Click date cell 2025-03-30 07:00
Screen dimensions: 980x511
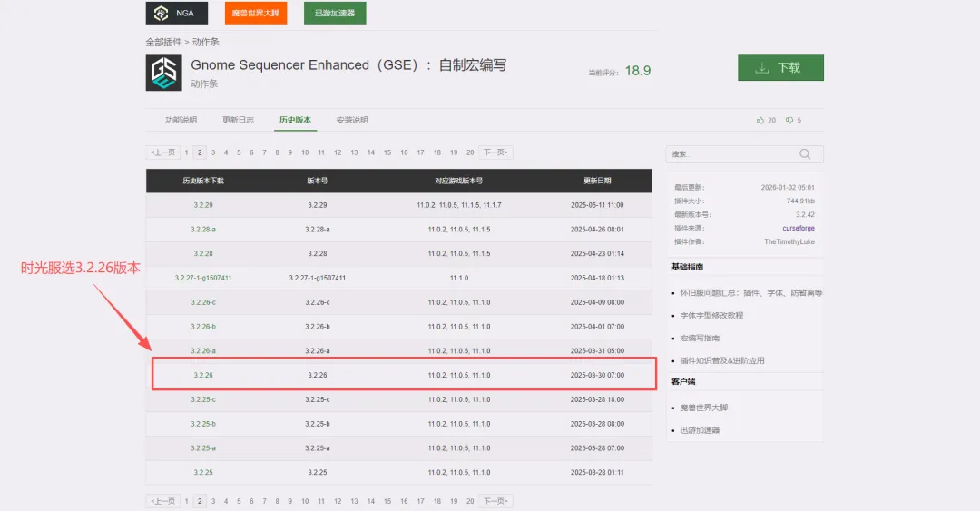point(597,375)
